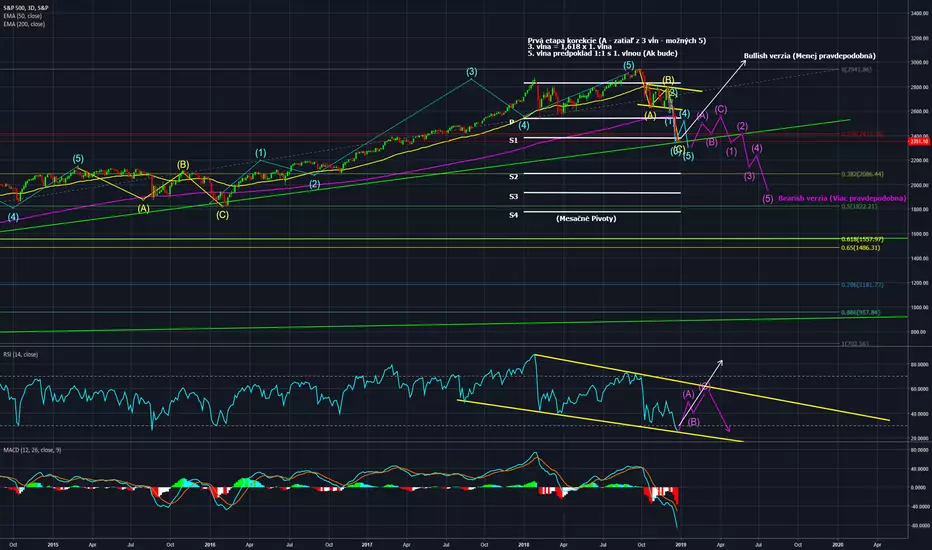932x550 pixels.
Task: Click the 2017 label on the time axis
Action: (x=367, y=544)
